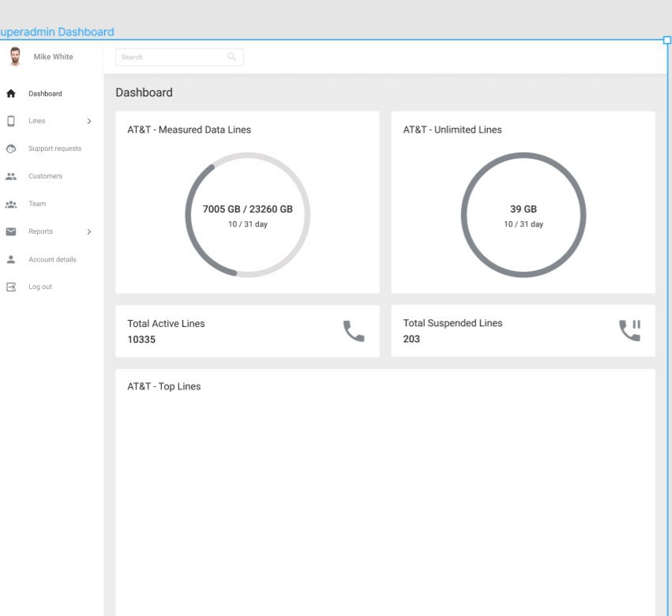Click the 'AT&T - Measured Data Lines' title
Screen dimensions: 672x616
189,130
